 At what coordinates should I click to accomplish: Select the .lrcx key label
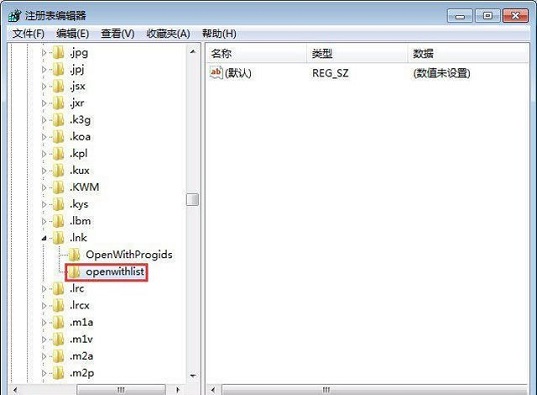point(80,305)
